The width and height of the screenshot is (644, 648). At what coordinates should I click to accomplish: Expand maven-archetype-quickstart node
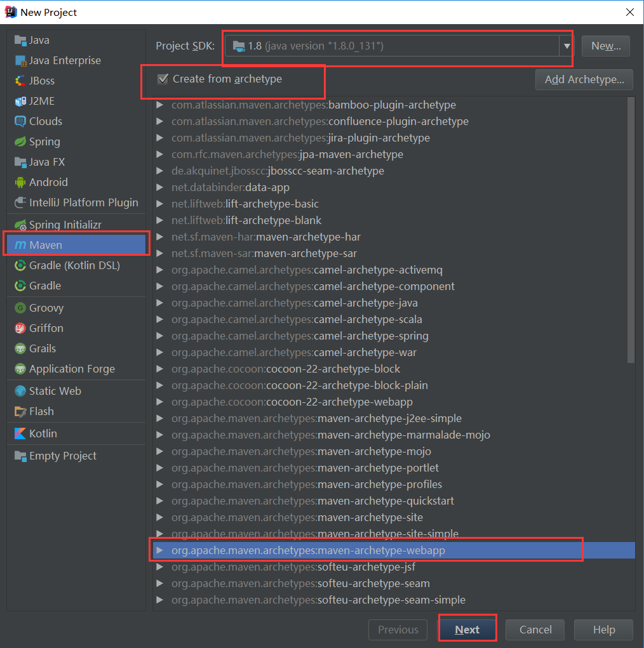tap(159, 501)
